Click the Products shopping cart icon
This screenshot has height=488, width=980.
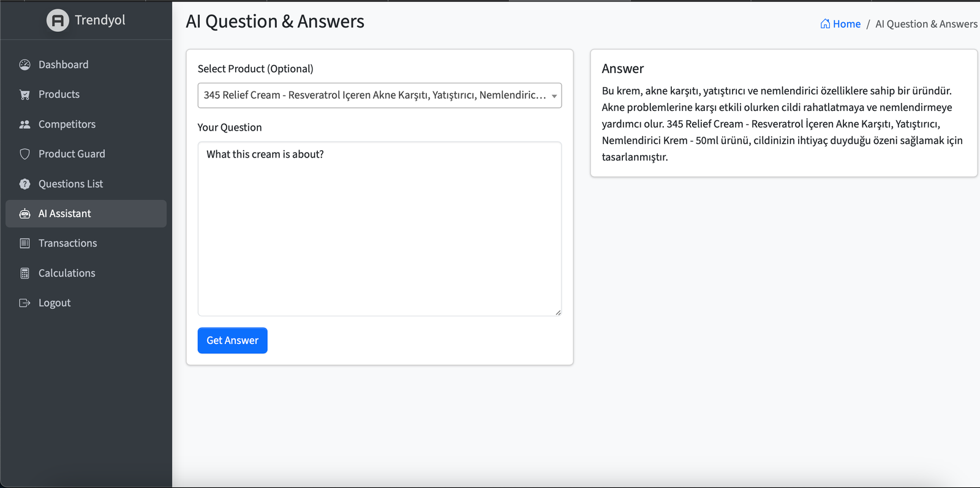[x=24, y=94]
